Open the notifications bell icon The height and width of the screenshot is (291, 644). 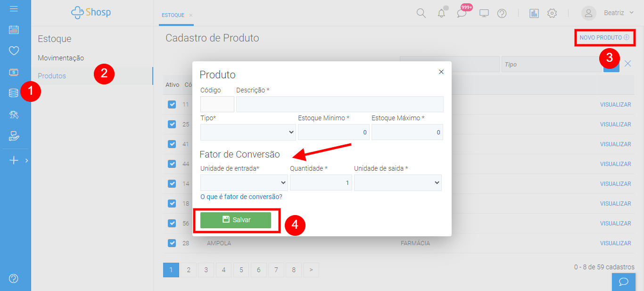click(441, 13)
